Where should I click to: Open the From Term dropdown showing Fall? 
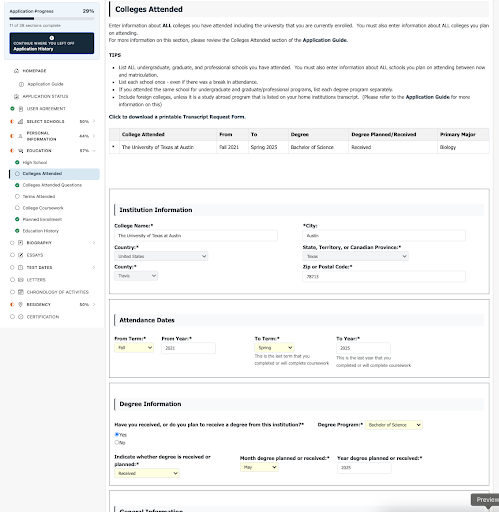[x=134, y=348]
